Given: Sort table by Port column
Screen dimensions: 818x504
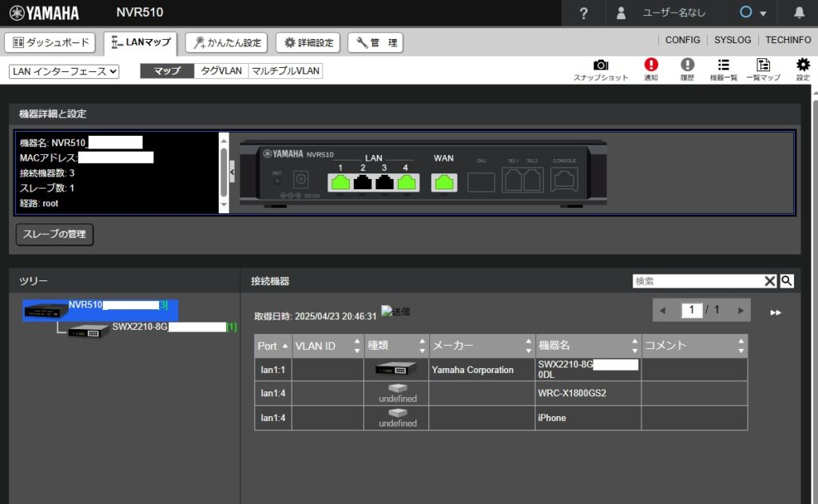Looking at the screenshot, I should 273,346.
